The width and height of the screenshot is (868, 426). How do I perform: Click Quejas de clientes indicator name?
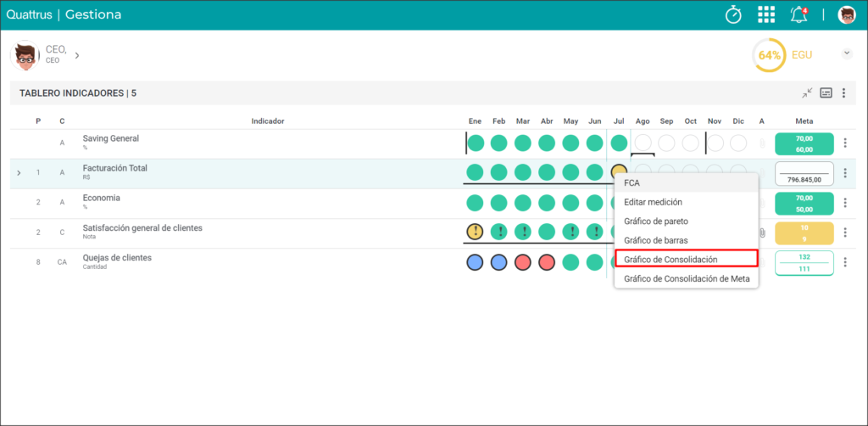(x=117, y=258)
